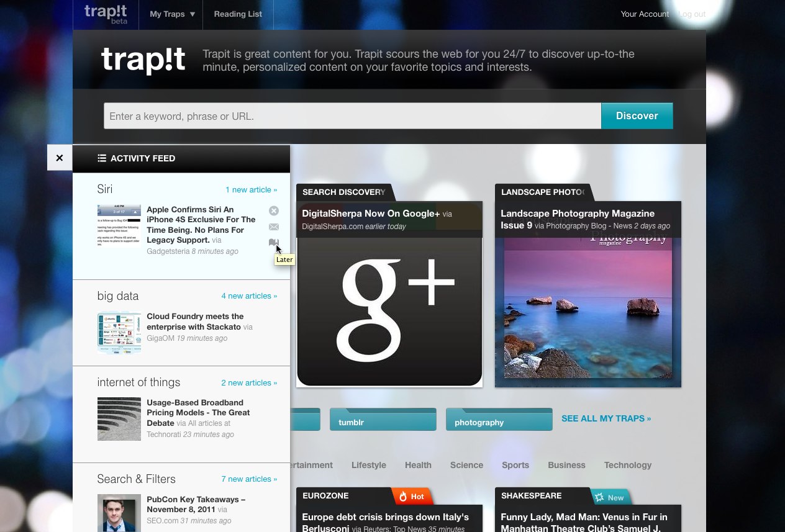Open the Search Discovery card tab
Viewport: 785px width, 532px height.
pyautogui.click(x=344, y=192)
